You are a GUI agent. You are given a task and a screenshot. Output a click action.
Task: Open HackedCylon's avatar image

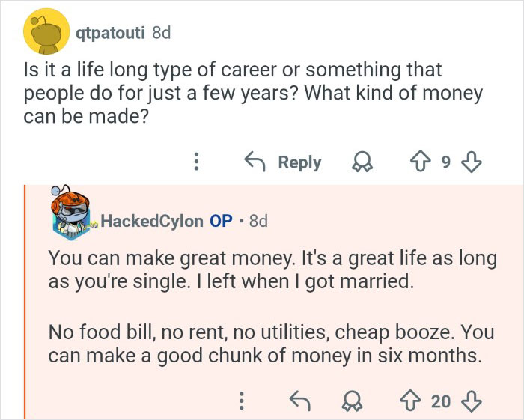click(x=72, y=217)
